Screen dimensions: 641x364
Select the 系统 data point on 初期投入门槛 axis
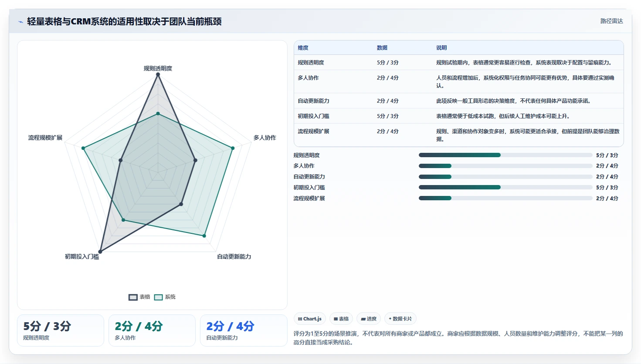[123, 220]
